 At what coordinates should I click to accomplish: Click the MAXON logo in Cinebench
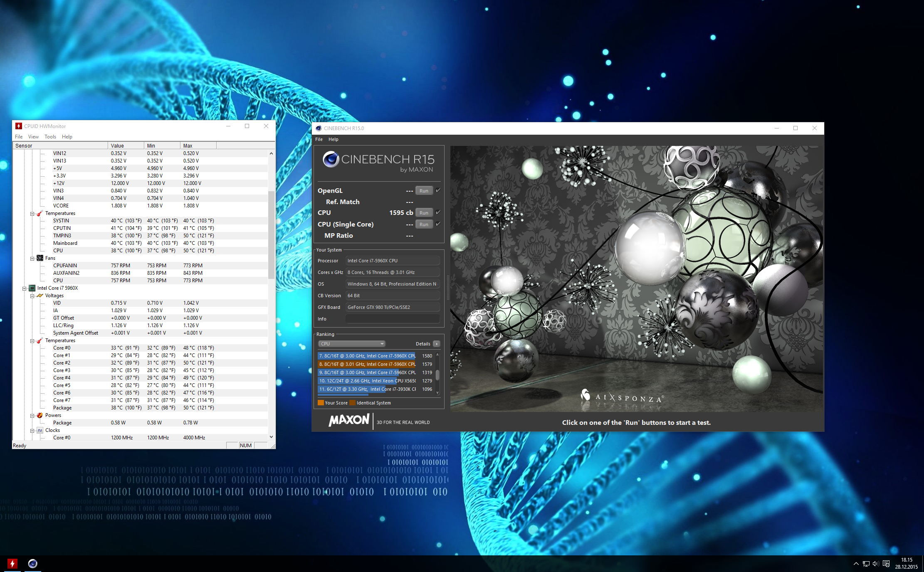tap(349, 420)
